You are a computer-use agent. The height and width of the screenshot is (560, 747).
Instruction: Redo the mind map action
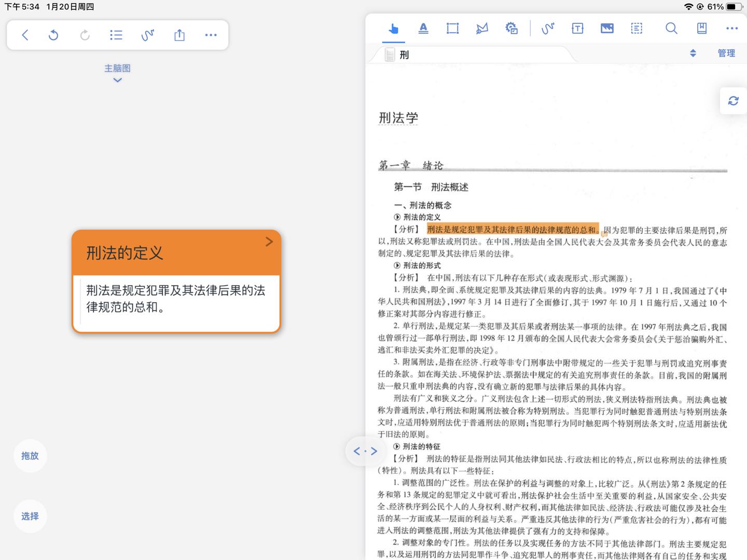coord(85,35)
